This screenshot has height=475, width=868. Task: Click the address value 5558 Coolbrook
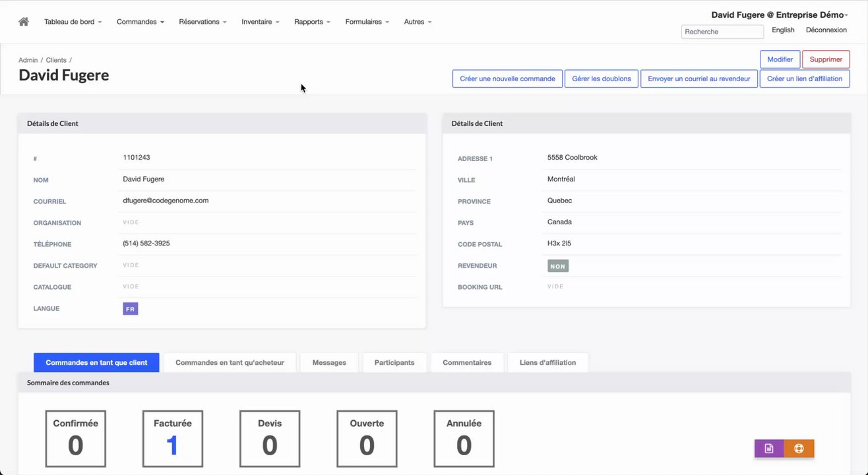573,158
